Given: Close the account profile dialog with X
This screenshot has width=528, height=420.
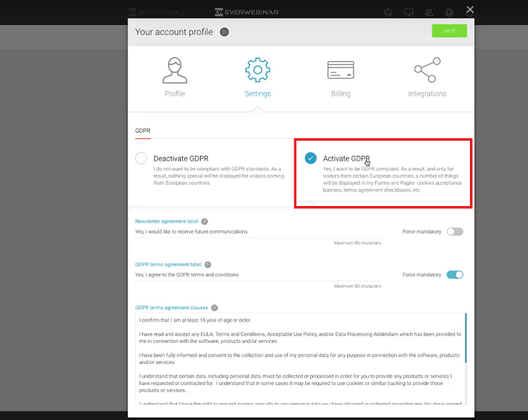Looking at the screenshot, I should click(470, 10).
